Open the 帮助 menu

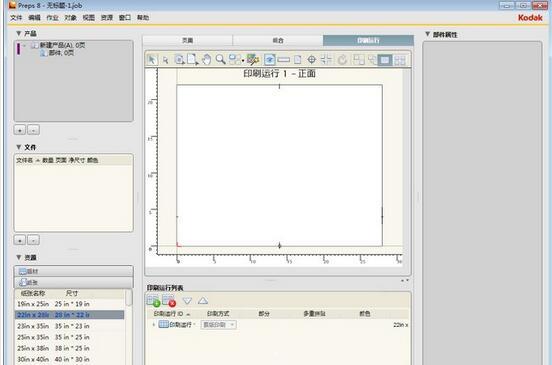click(x=143, y=18)
